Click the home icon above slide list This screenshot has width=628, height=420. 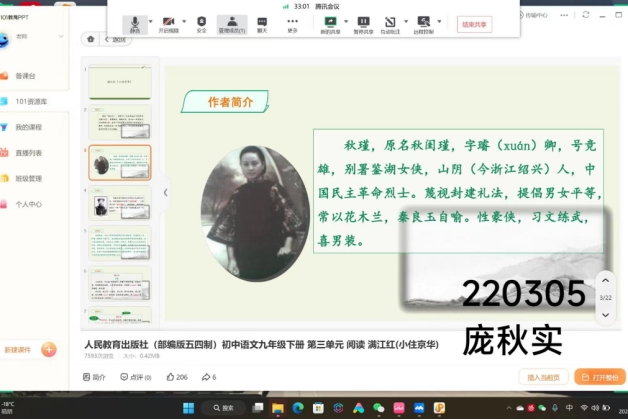[x=91, y=40]
